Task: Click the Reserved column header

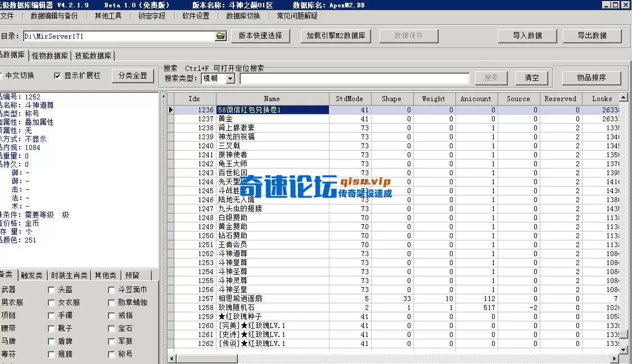Action: [560, 99]
